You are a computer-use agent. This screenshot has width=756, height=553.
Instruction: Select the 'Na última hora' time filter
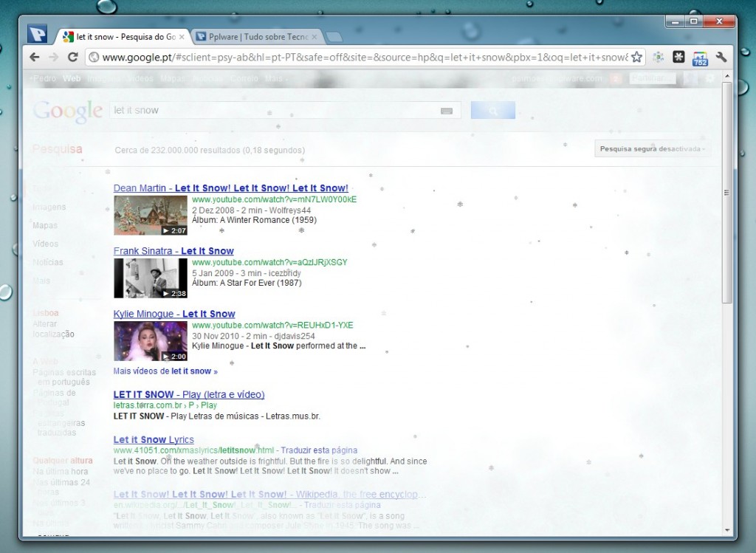click(61, 472)
